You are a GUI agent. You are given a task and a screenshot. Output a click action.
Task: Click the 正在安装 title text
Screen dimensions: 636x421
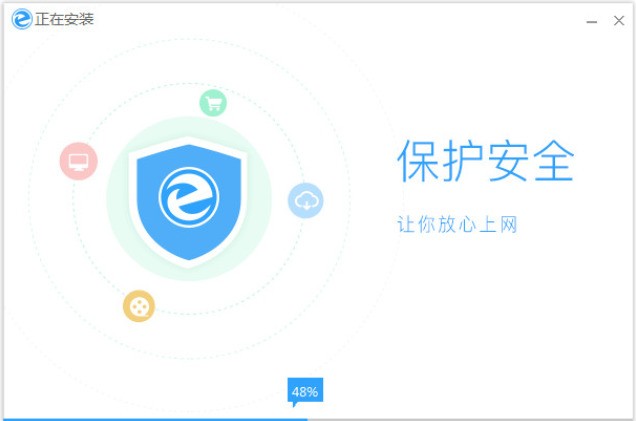click(64, 19)
